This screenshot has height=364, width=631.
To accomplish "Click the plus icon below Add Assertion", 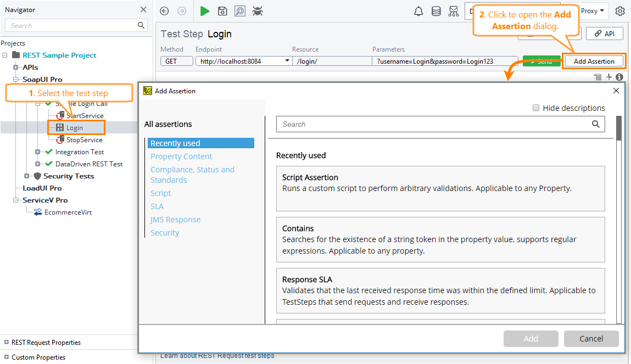I will tap(609, 77).
